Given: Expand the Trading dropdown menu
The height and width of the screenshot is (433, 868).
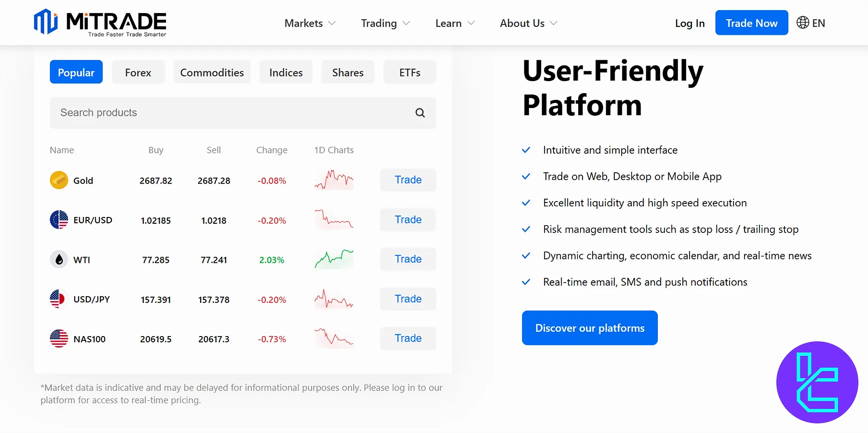Looking at the screenshot, I should [x=385, y=23].
